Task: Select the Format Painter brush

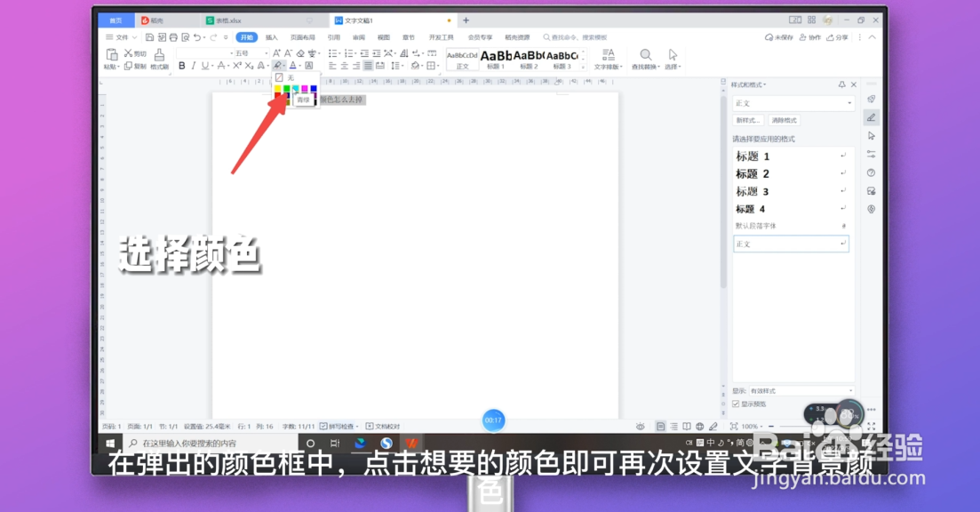Action: tap(159, 59)
